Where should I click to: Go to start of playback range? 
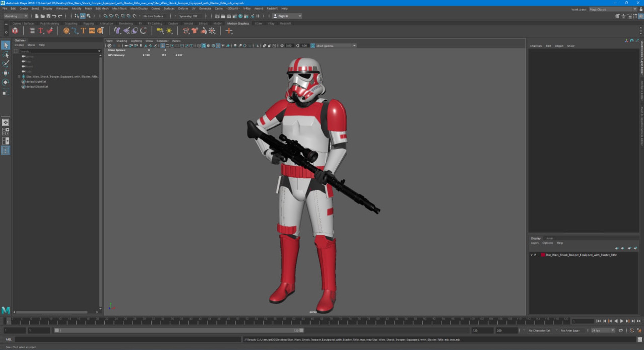[x=598, y=321]
